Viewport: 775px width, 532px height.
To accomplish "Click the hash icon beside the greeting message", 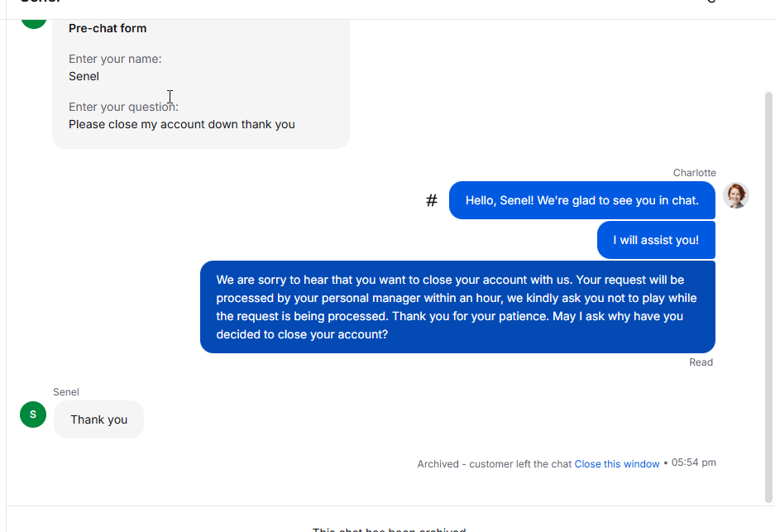I will tap(431, 200).
